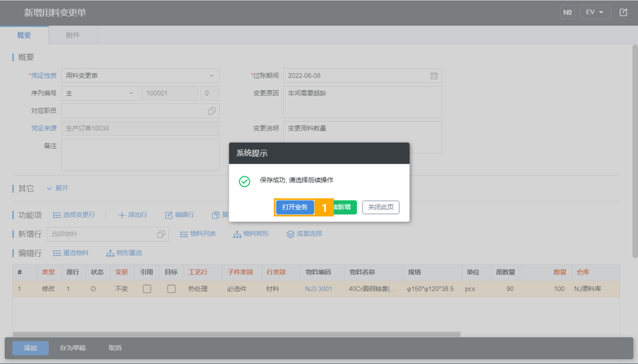This screenshot has width=638, height=364.
Task: Open the NJ3.3001 material code link
Action: tap(319, 289)
